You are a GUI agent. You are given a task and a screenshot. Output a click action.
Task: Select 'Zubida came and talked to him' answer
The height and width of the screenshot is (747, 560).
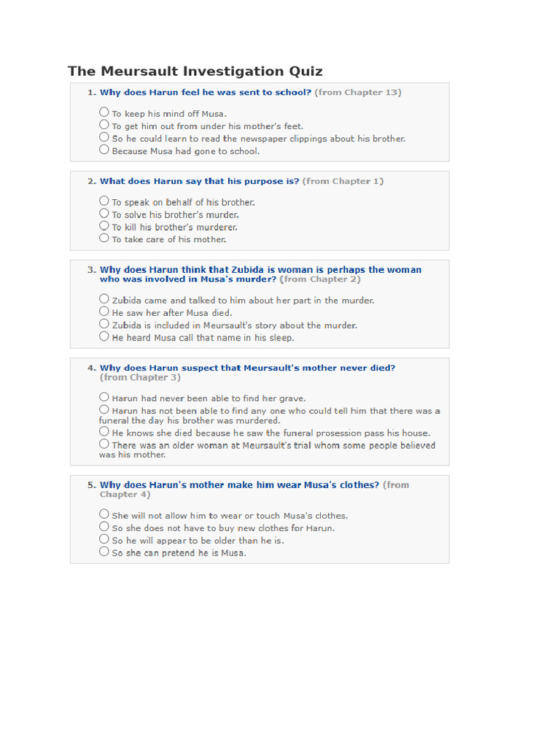point(104,299)
